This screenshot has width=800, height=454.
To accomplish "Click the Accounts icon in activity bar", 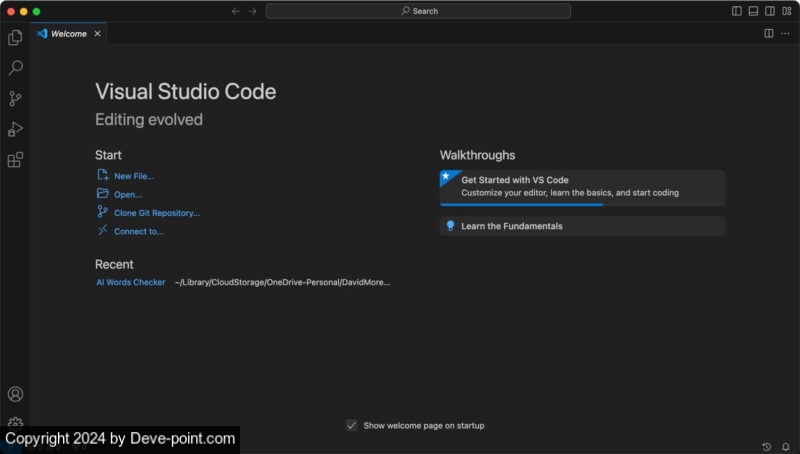I will [x=15, y=394].
